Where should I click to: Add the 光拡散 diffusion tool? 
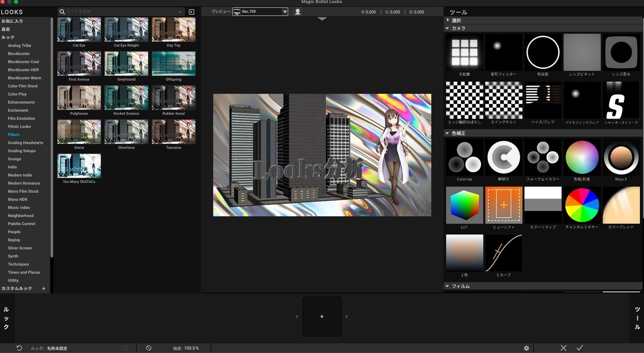click(x=465, y=53)
